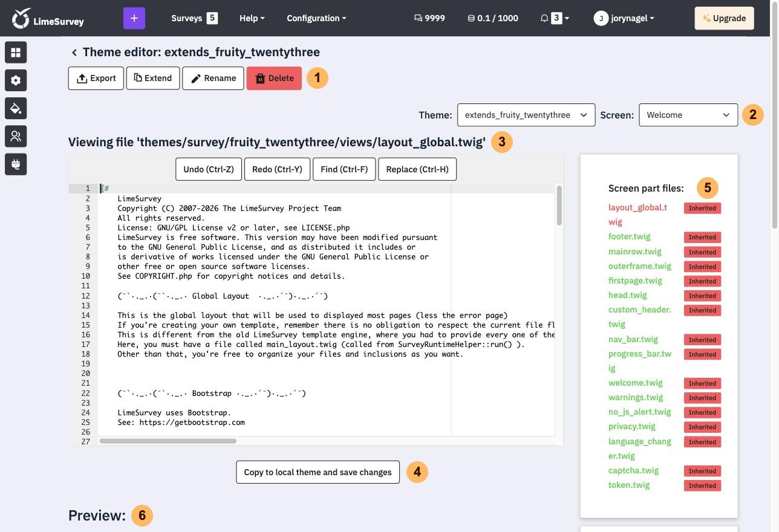The width and height of the screenshot is (779, 532).
Task: Open firstpage.twig file
Action: coord(635,281)
